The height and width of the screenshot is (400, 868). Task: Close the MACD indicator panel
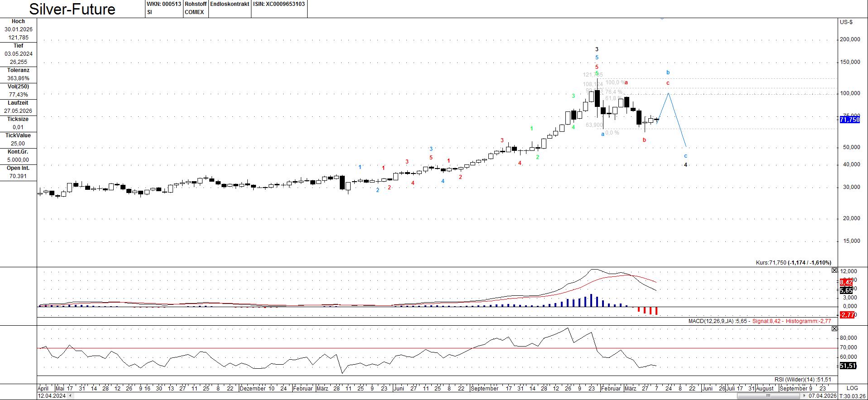pyautogui.click(x=834, y=270)
